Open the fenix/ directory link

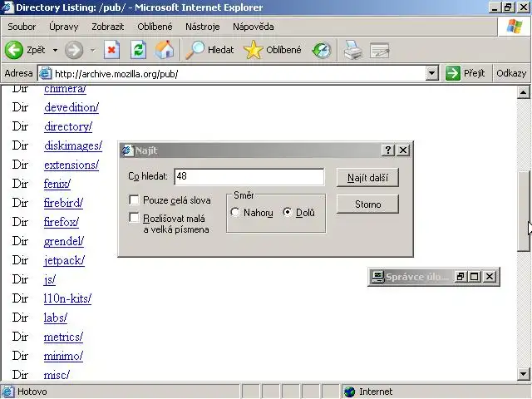tap(57, 184)
